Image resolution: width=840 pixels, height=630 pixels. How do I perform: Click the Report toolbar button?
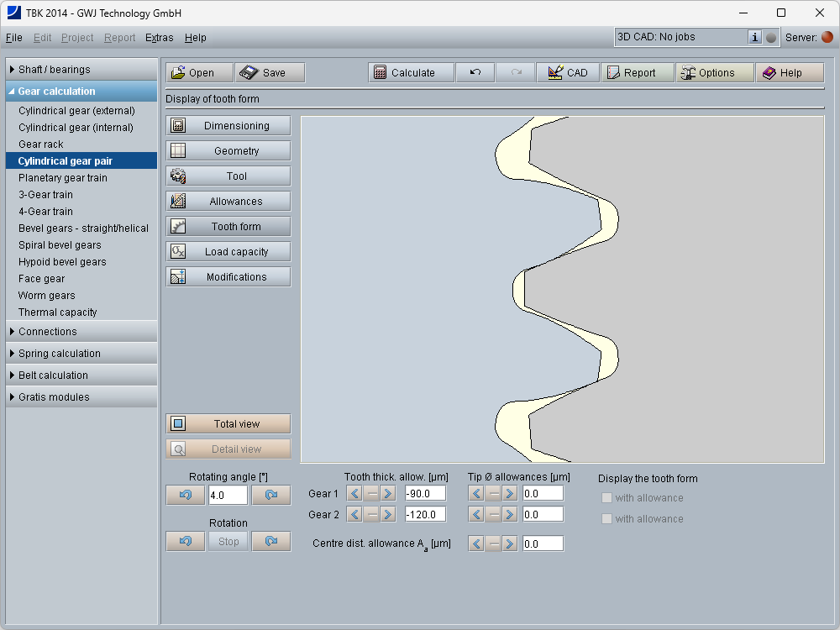(x=638, y=73)
